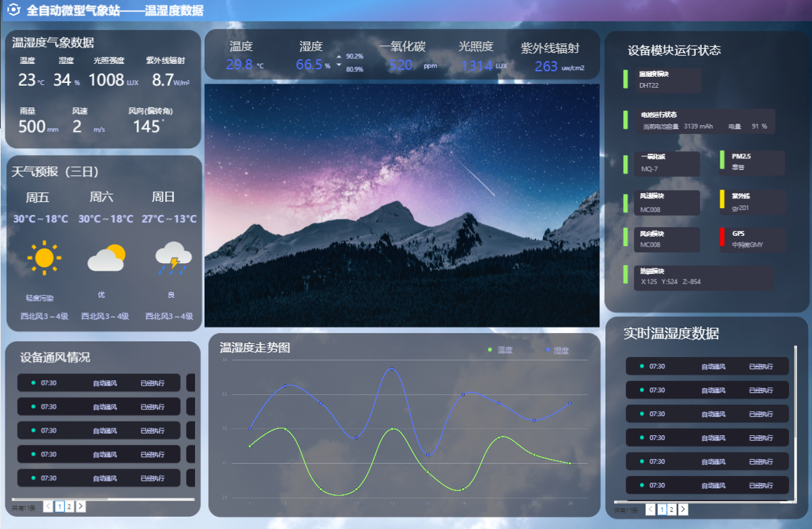This screenshot has width=812, height=529.
Task: Toggle the blue 湿度 legend in trend chart
Action: tap(557, 350)
